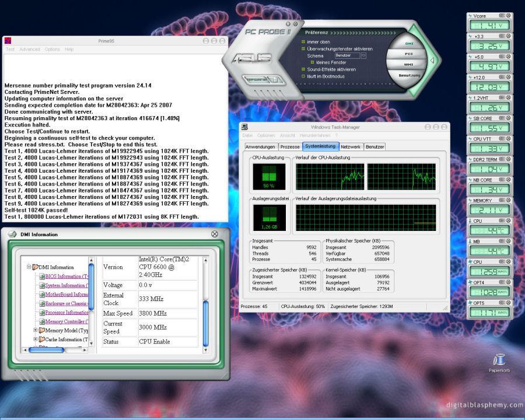
Task: Click the BIOS Information tree icon
Action: pyautogui.click(x=42, y=276)
